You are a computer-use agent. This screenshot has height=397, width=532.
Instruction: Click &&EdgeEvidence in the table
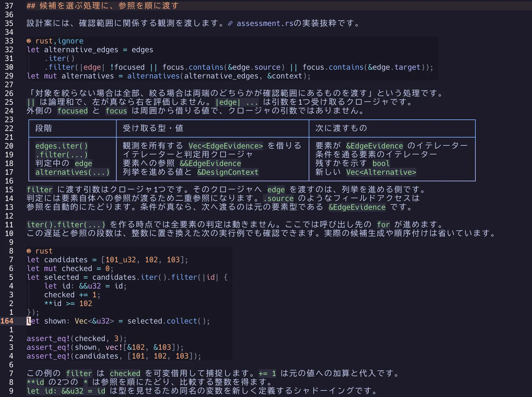(x=210, y=163)
